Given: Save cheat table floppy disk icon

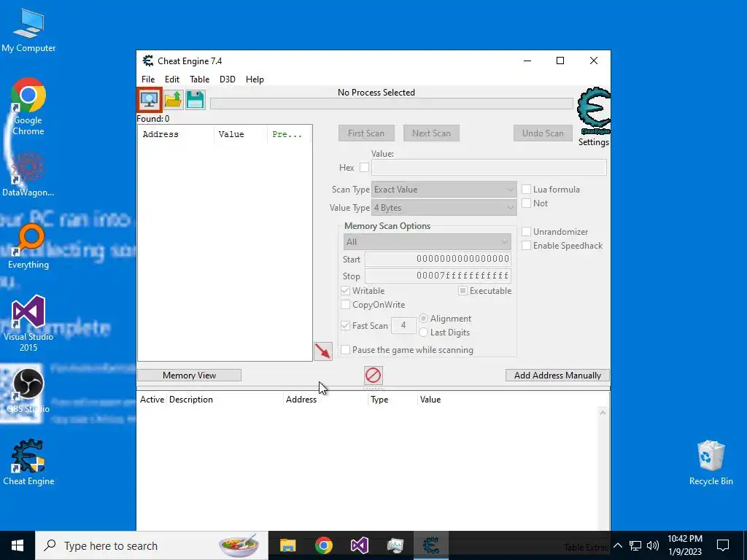Looking at the screenshot, I should (x=195, y=100).
